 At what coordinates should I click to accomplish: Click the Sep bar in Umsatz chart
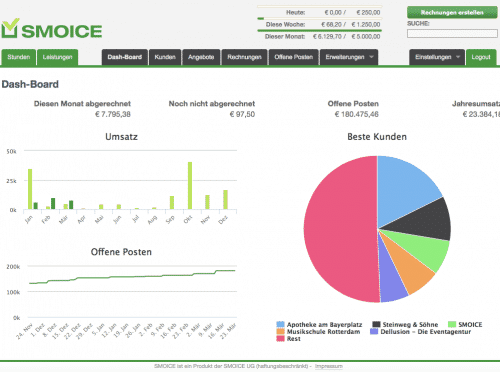click(172, 203)
